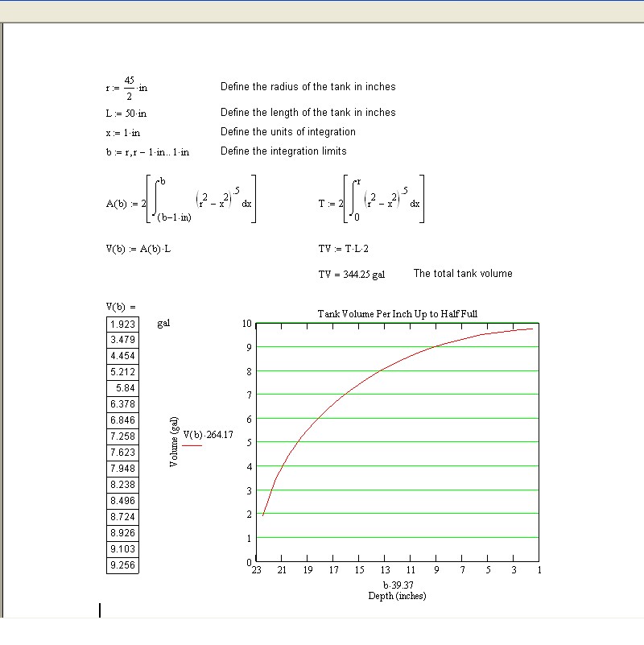Click the V(b) := A(b)·L equation
Viewport: 644px width, 645px height.
coord(138,249)
